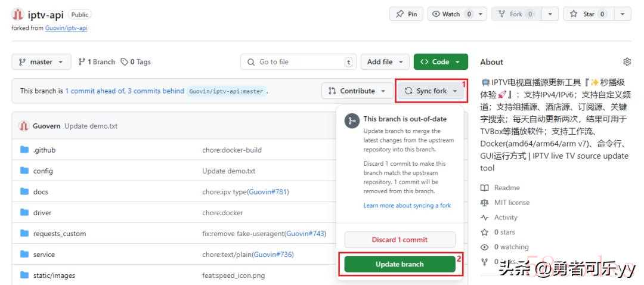Toggle the Sync fork dropdown

(x=431, y=91)
